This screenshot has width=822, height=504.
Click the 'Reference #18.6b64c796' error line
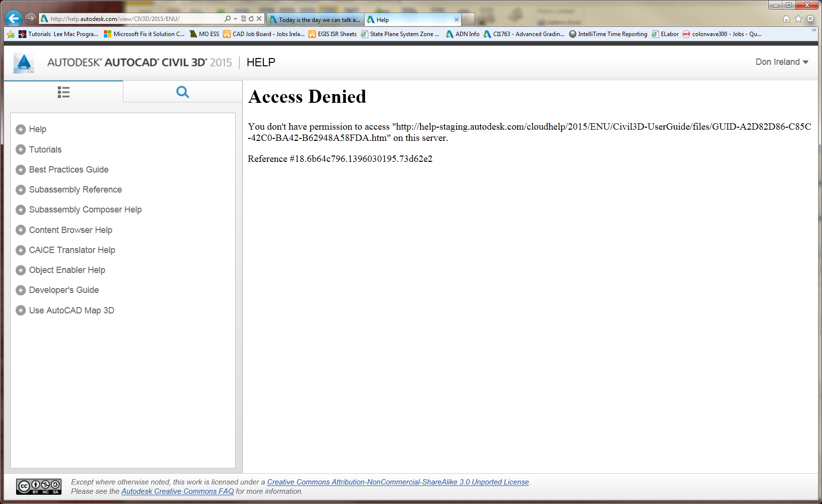(x=340, y=159)
